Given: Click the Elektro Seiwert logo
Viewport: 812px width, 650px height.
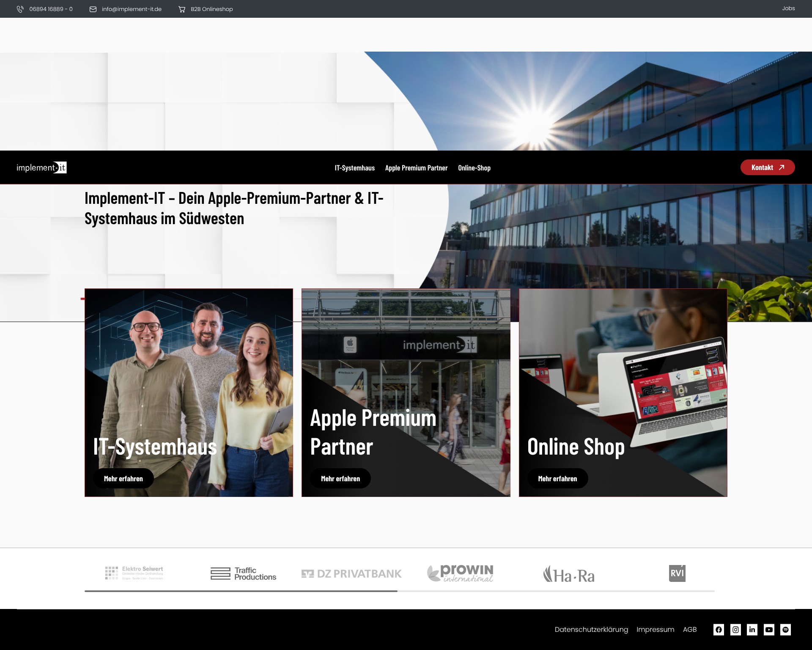Looking at the screenshot, I should 134,573.
